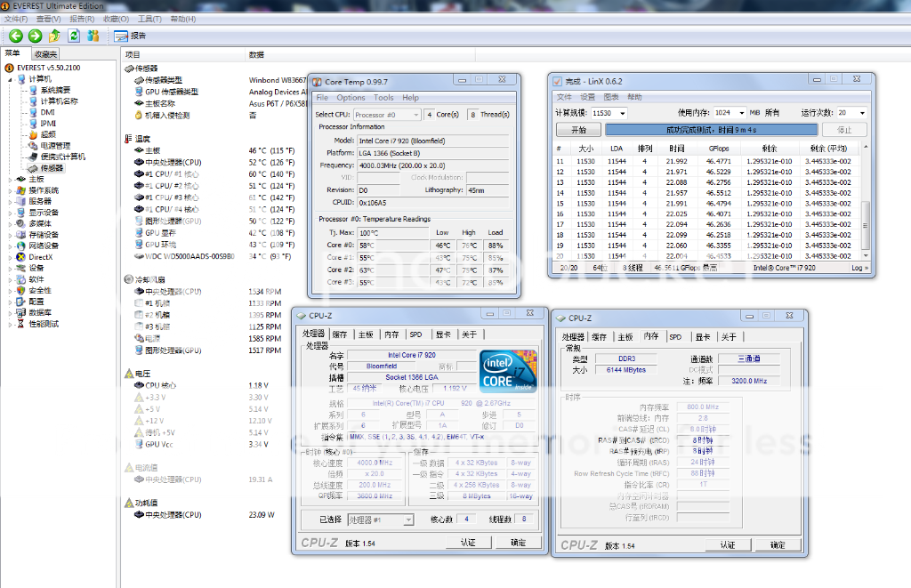This screenshot has width=911, height=588.
Task: Click the Intel Core i7 logo in CPU-Z
Action: point(508,372)
